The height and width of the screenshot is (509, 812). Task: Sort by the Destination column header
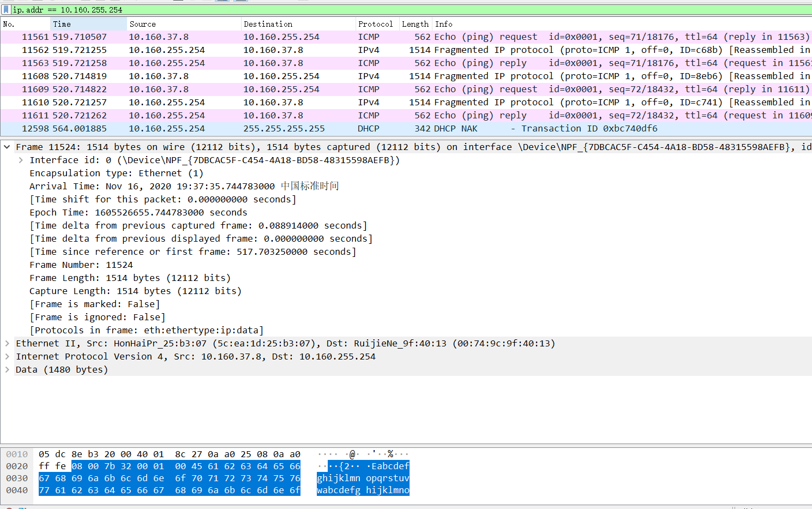tap(298, 24)
